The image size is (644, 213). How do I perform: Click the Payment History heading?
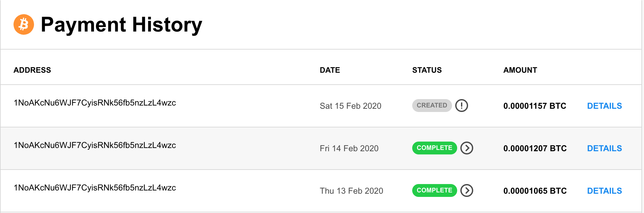121,25
